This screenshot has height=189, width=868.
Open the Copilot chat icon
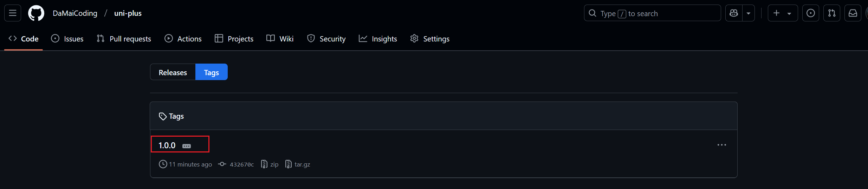[x=734, y=13]
